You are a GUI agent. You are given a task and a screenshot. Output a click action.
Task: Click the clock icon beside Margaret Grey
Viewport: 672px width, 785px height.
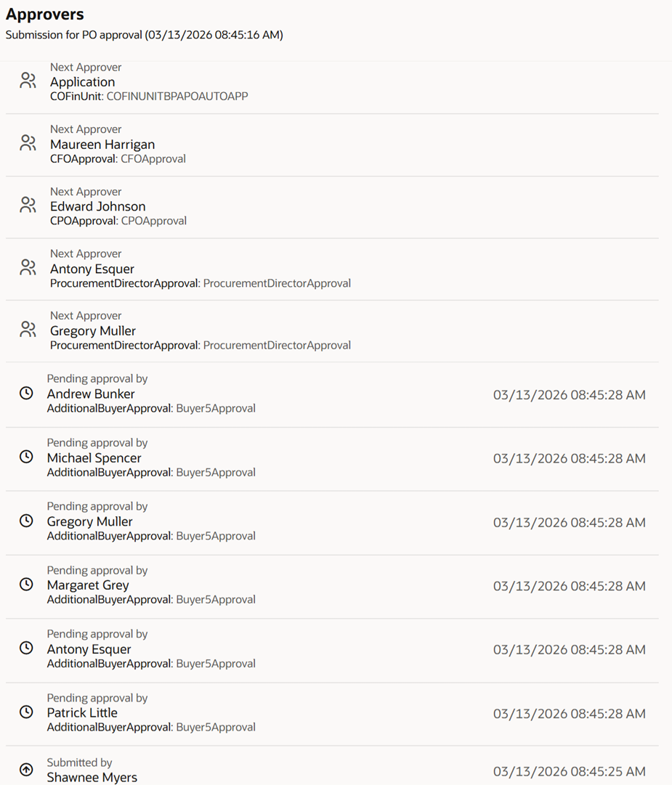coord(26,585)
